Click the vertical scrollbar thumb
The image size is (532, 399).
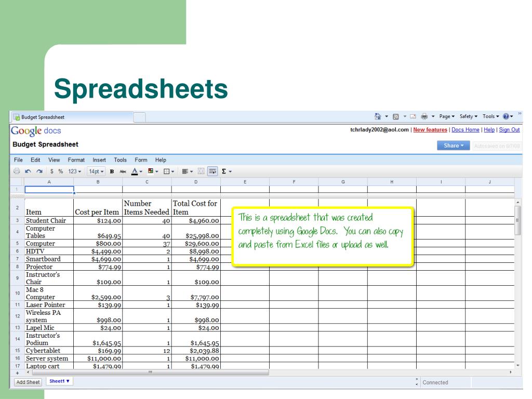[x=517, y=220]
